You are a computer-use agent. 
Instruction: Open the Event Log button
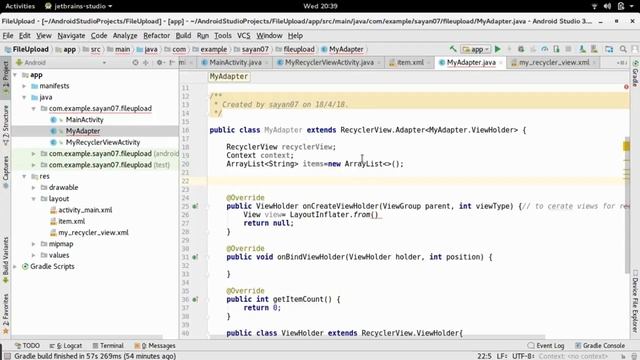546,346
